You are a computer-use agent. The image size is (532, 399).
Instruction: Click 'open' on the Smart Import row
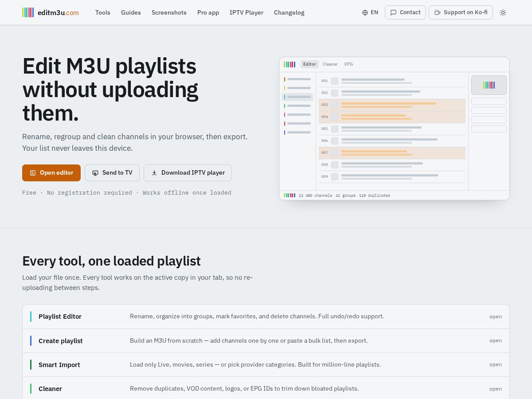496,364
